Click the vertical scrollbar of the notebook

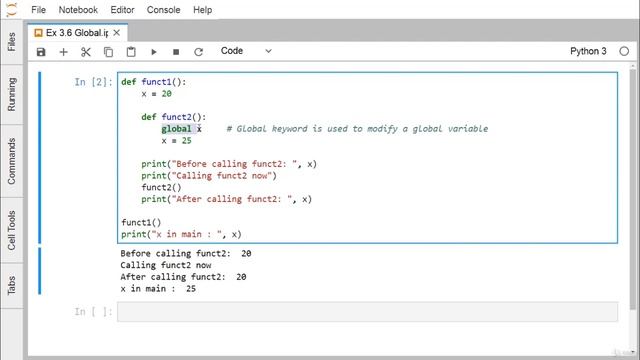(x=633, y=189)
